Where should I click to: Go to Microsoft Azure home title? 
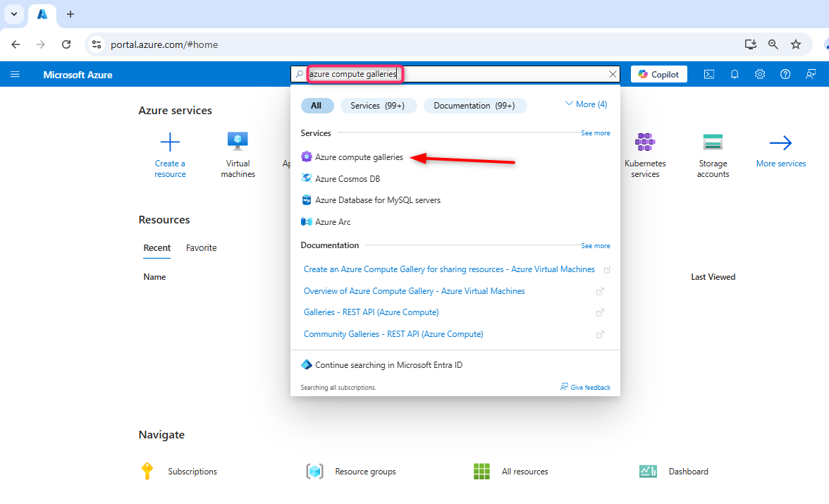[78, 75]
